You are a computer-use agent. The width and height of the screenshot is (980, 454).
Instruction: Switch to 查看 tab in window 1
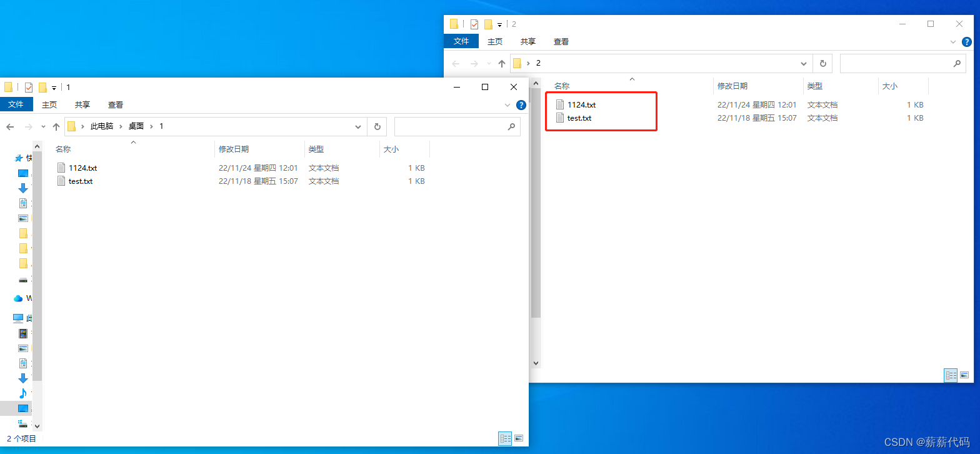(116, 104)
